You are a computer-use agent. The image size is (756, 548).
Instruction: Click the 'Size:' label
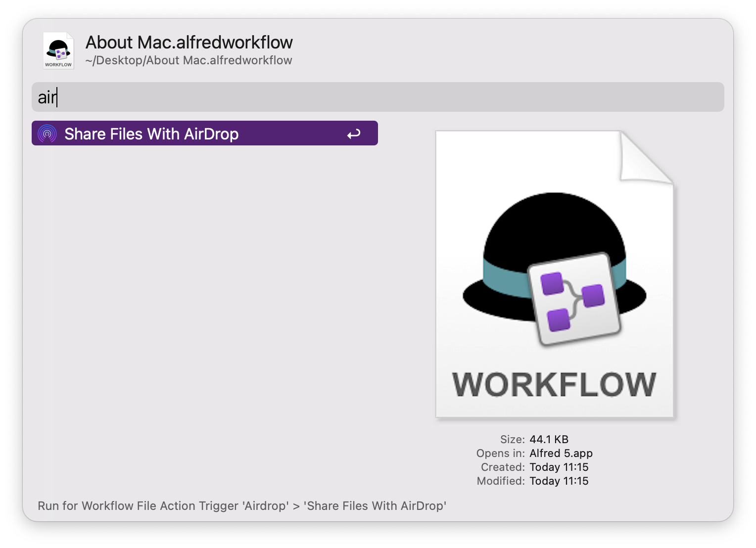(512, 439)
